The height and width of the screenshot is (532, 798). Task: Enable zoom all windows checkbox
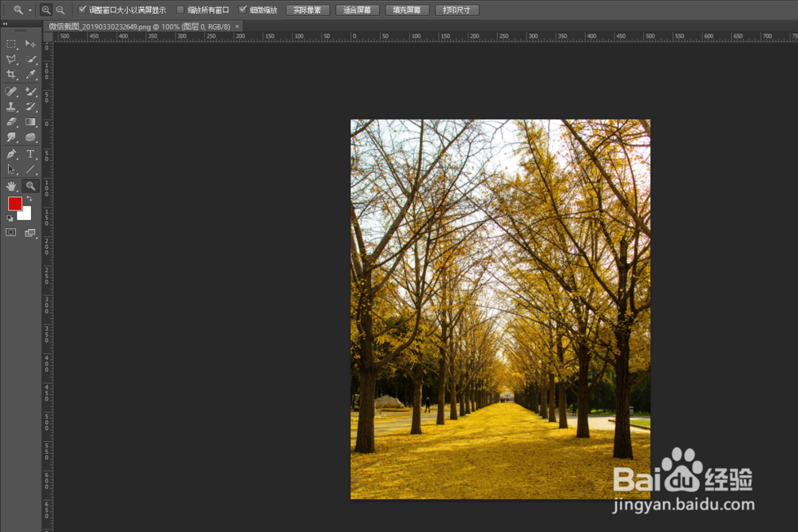[180, 10]
